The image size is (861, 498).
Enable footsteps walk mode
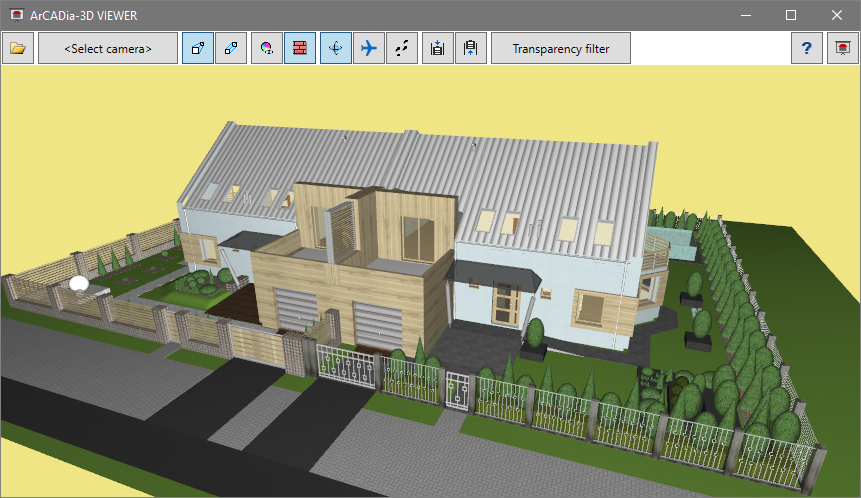pyautogui.click(x=402, y=48)
